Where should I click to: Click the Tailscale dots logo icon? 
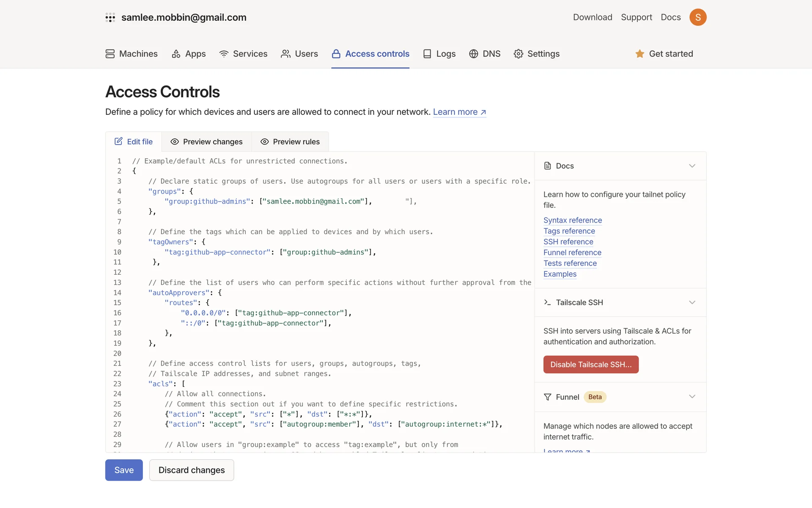pyautogui.click(x=110, y=17)
